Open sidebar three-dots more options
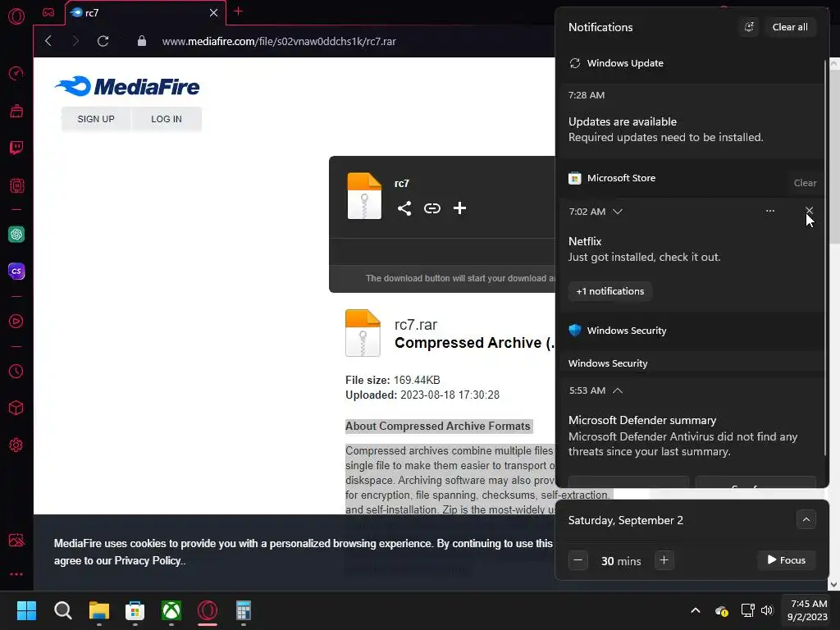 point(16,574)
